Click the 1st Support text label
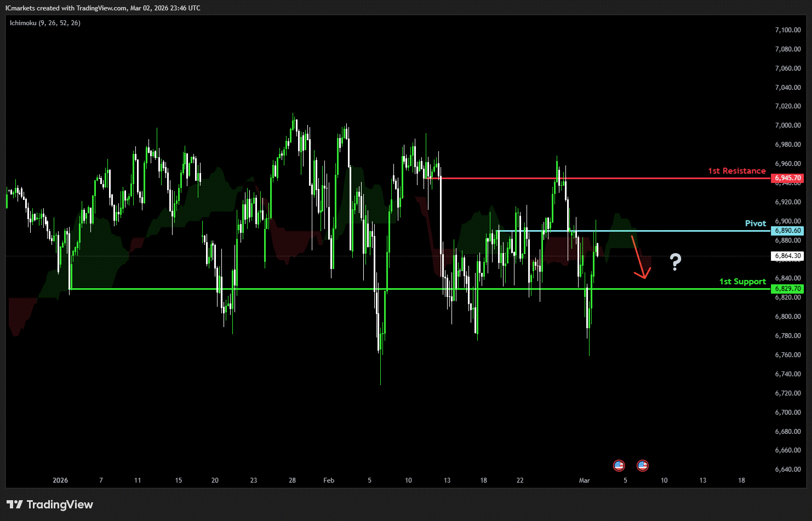This screenshot has height=521, width=812. [742, 282]
